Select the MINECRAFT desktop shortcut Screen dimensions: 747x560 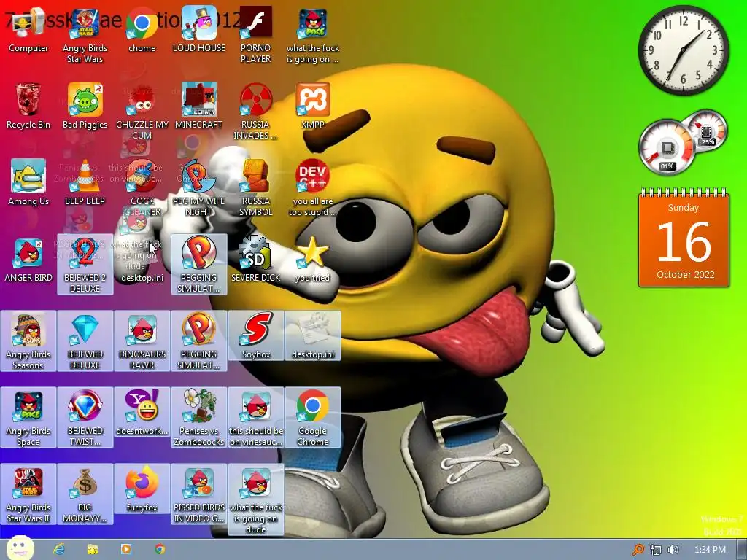(198, 106)
